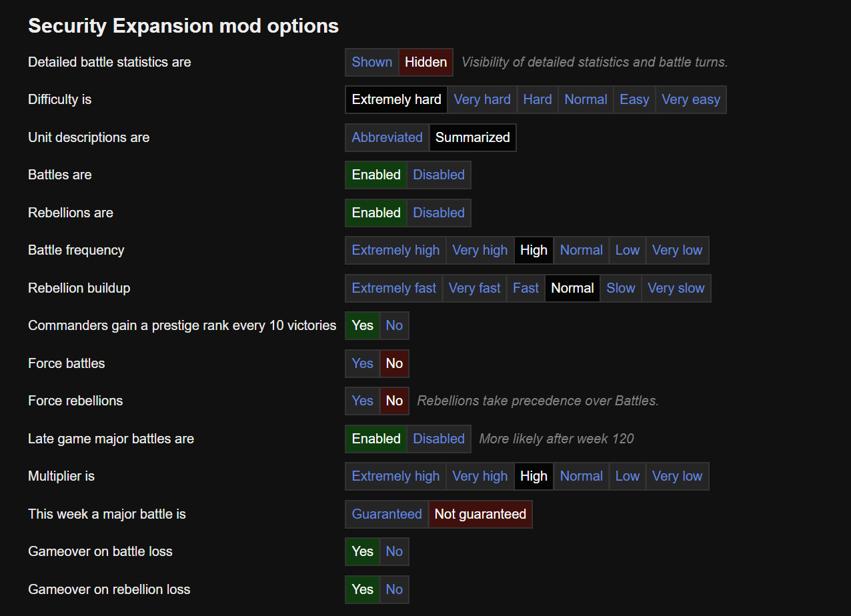Choose Slow rebellion buildup

tap(620, 288)
